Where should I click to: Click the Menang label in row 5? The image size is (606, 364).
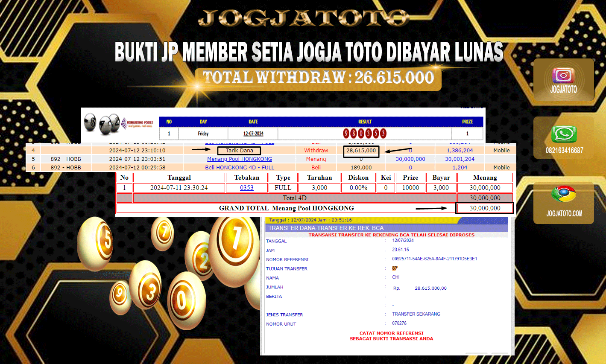tap(316, 159)
